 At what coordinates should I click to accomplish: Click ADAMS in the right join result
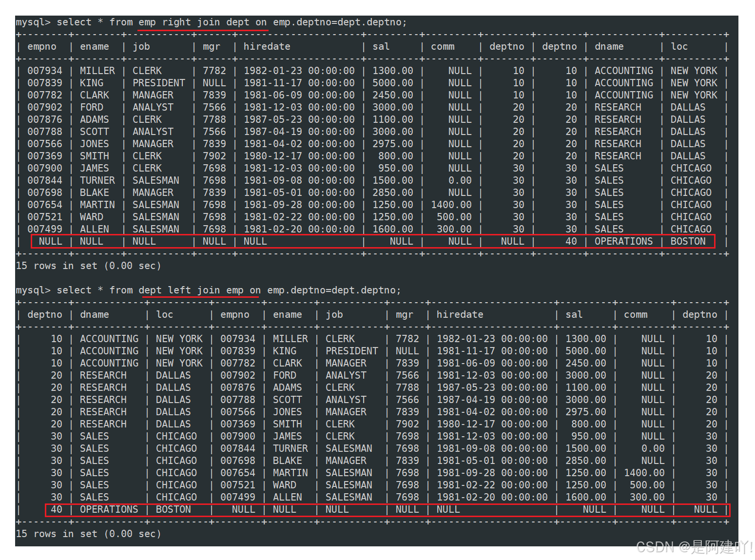[x=95, y=120]
